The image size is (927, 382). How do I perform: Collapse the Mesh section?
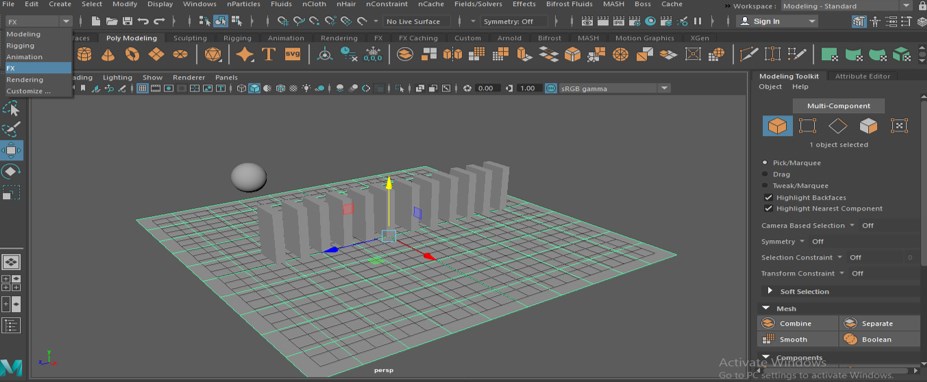pyautogui.click(x=766, y=308)
